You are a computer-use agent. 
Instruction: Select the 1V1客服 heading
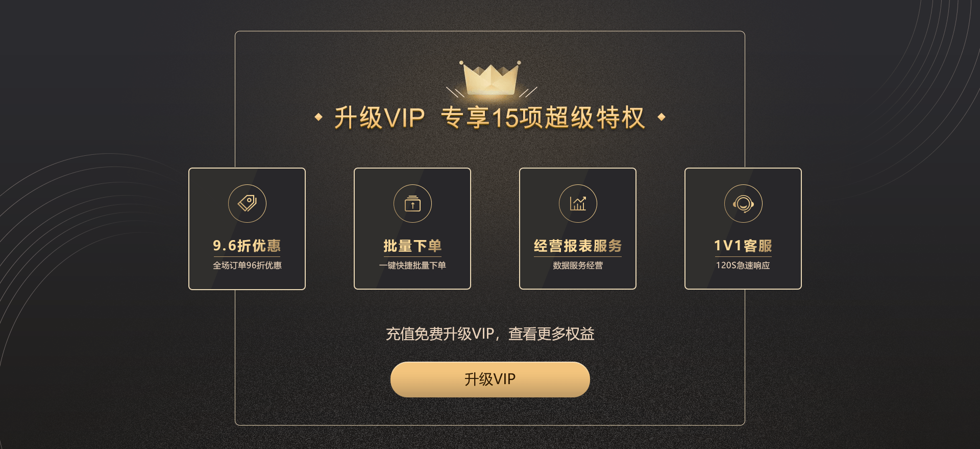point(743,246)
